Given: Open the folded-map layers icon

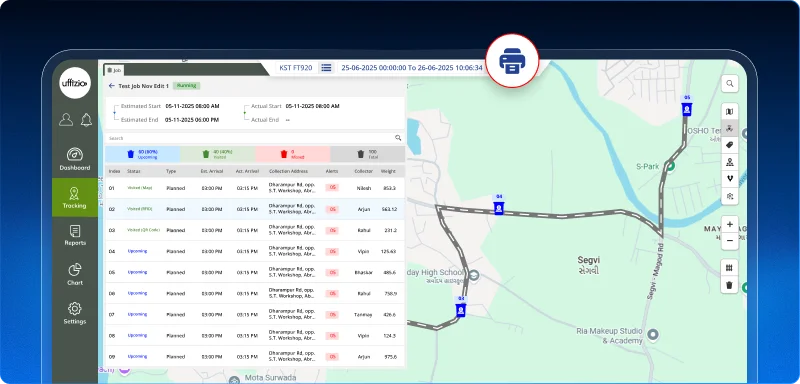Looking at the screenshot, I should 730,112.
